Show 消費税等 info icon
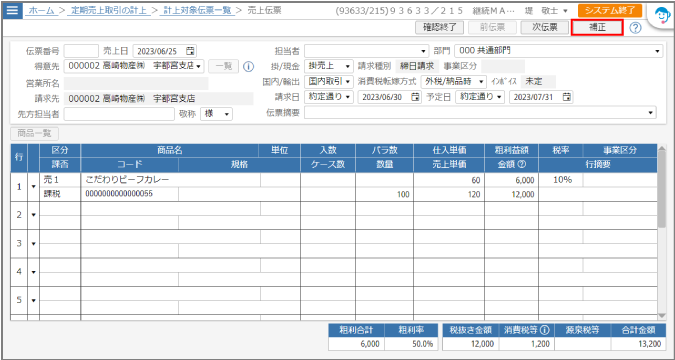The image size is (675, 360). click(x=545, y=330)
